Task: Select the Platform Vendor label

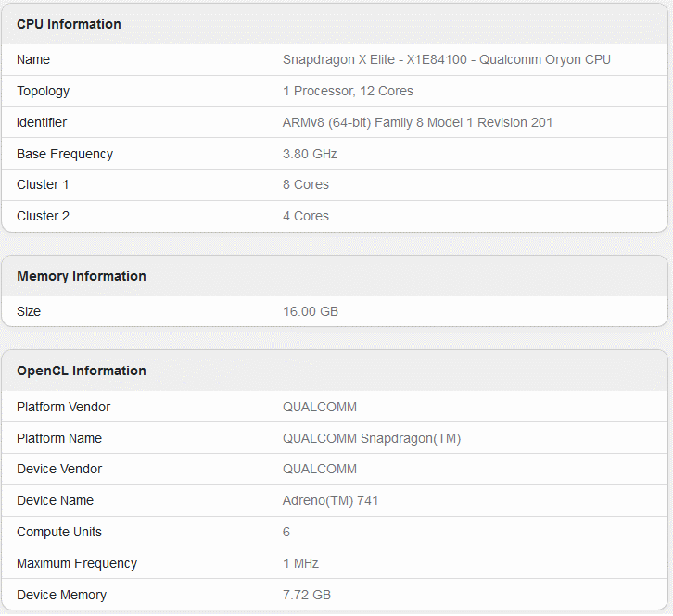Action: coord(64,407)
